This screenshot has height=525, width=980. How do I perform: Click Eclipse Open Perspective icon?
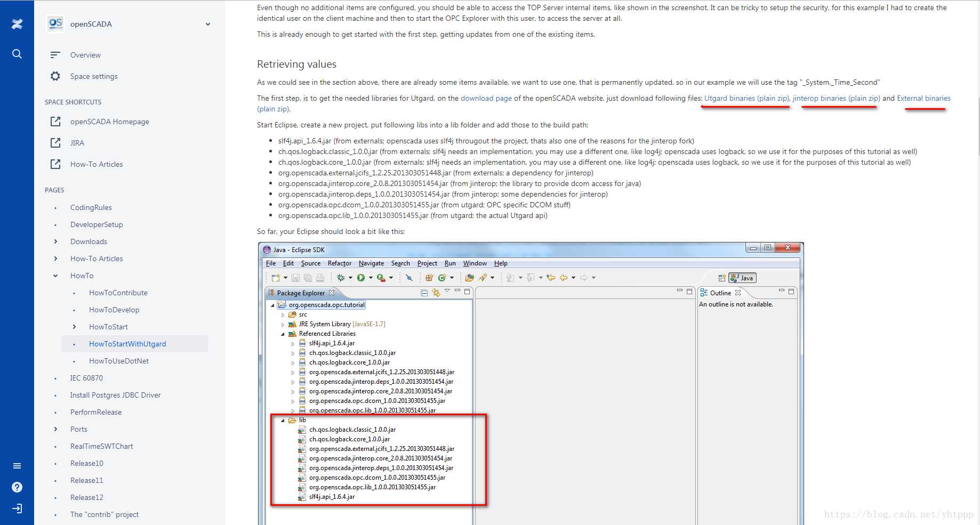point(722,278)
